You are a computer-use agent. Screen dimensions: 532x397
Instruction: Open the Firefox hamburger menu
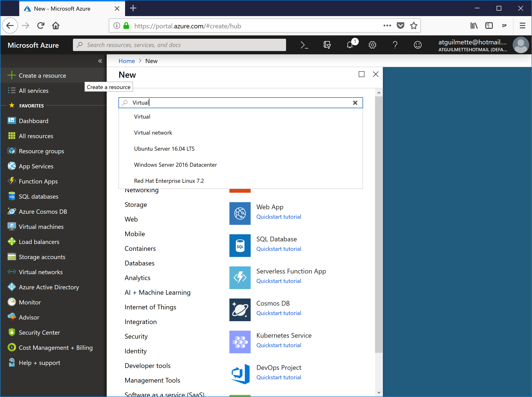pos(522,26)
